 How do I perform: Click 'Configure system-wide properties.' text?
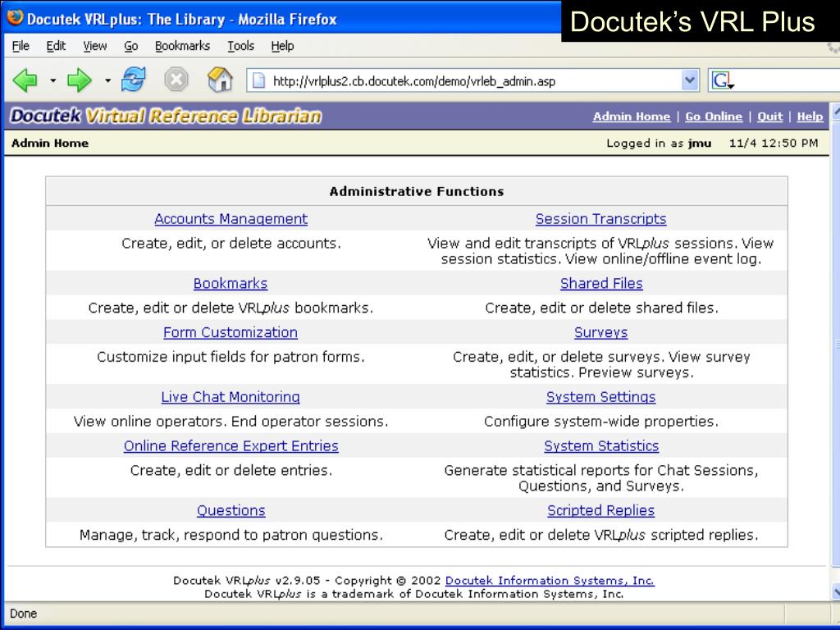coord(601,422)
